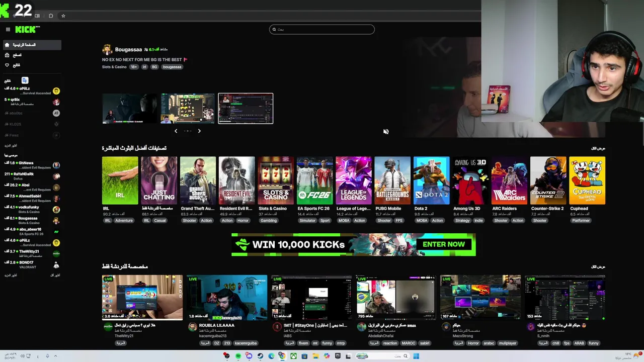Open Steam from the Windows taskbar

pos(260,356)
